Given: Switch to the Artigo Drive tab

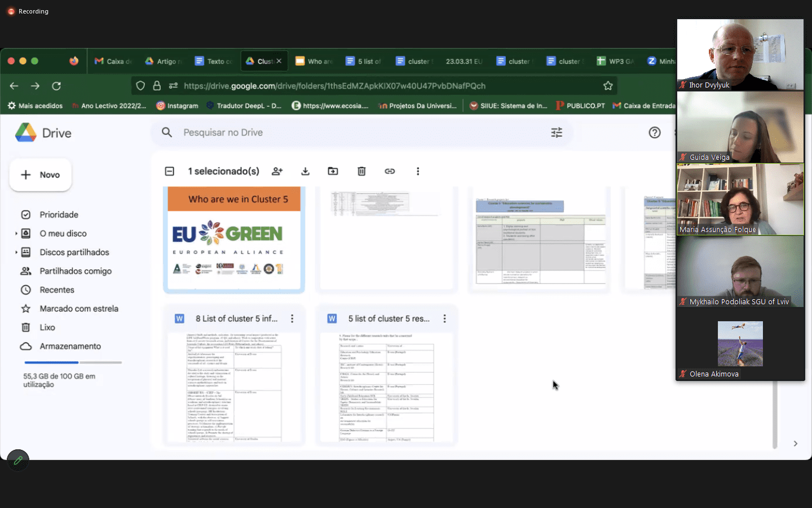Looking at the screenshot, I should (164, 61).
